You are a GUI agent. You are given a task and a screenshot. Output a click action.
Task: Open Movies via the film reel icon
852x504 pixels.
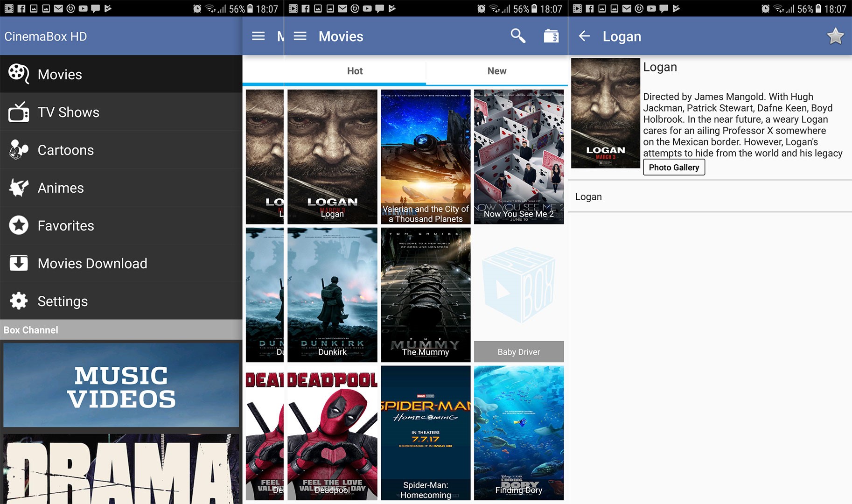(x=19, y=74)
